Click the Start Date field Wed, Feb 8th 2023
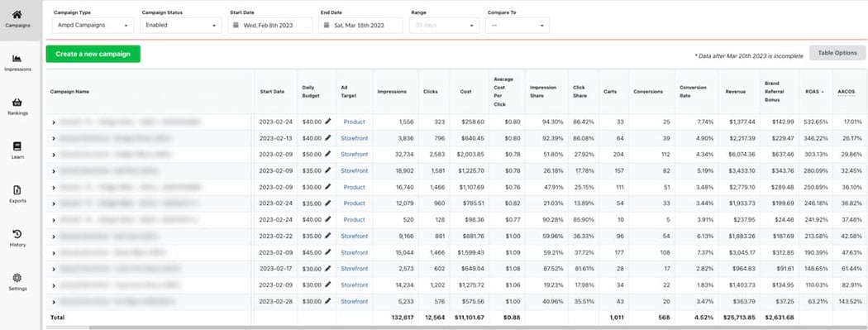 [269, 26]
